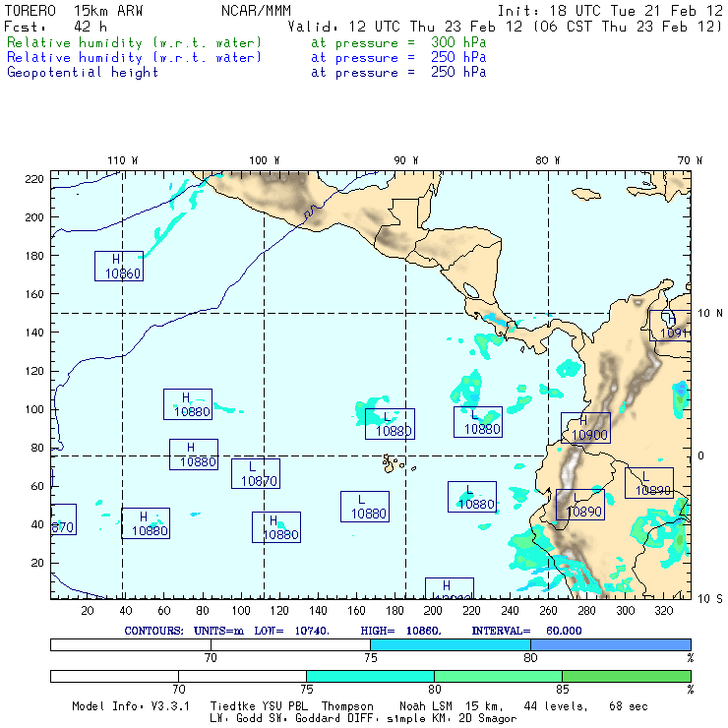Click the '100 W' longitude label
This screenshot has width=728, height=728.
(x=265, y=160)
